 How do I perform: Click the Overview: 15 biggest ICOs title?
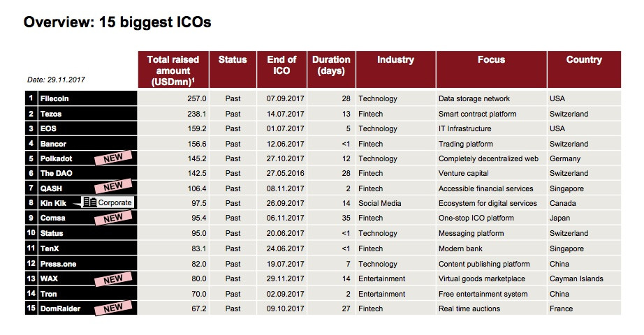tap(117, 22)
